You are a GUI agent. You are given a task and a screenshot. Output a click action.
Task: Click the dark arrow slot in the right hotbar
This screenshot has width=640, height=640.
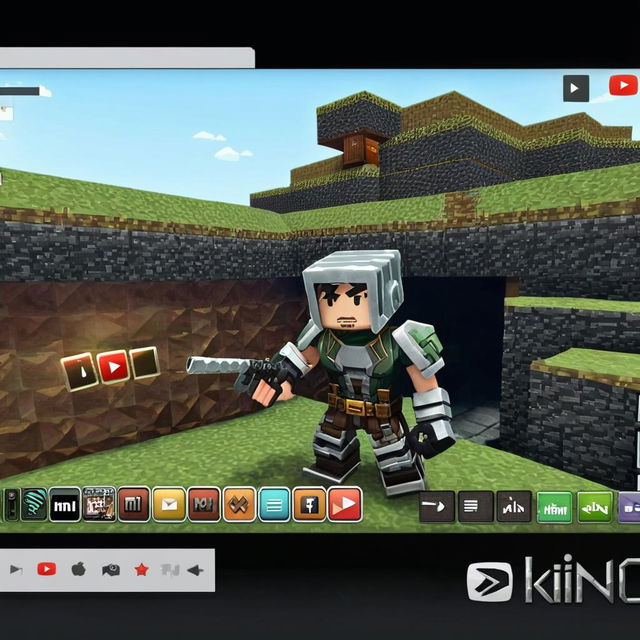coord(437,507)
